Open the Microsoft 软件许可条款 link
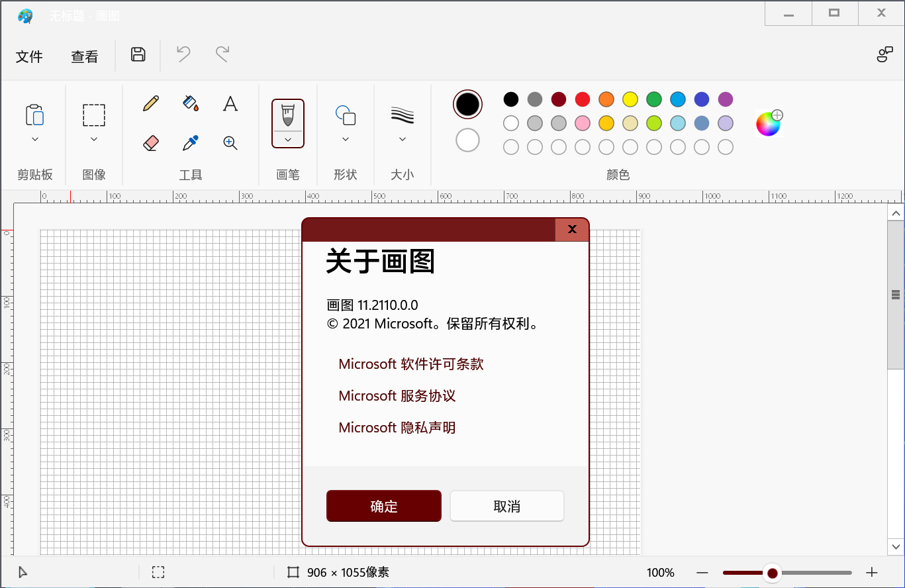 click(410, 364)
